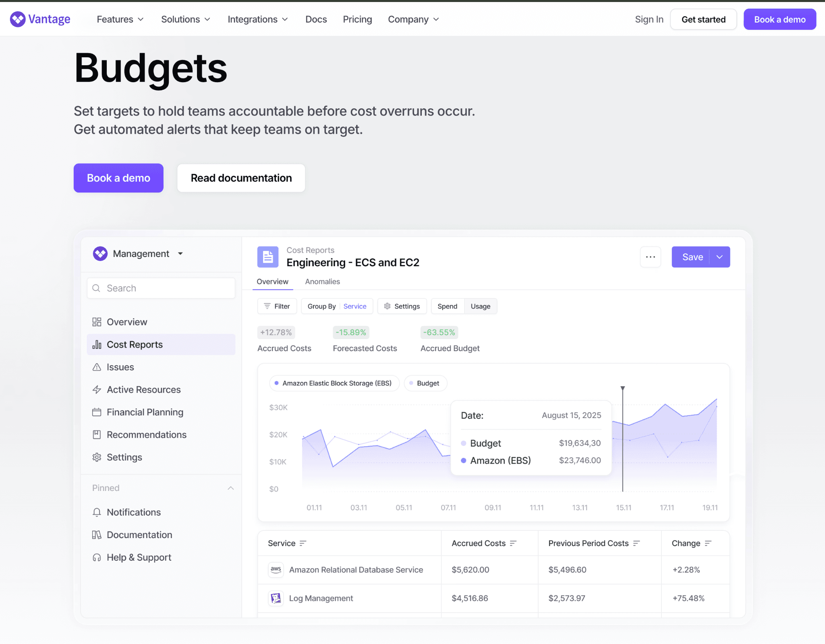Screen dimensions: 825x644
Task: Click the AWS logo in the Relational Database row
Action: coord(276,569)
